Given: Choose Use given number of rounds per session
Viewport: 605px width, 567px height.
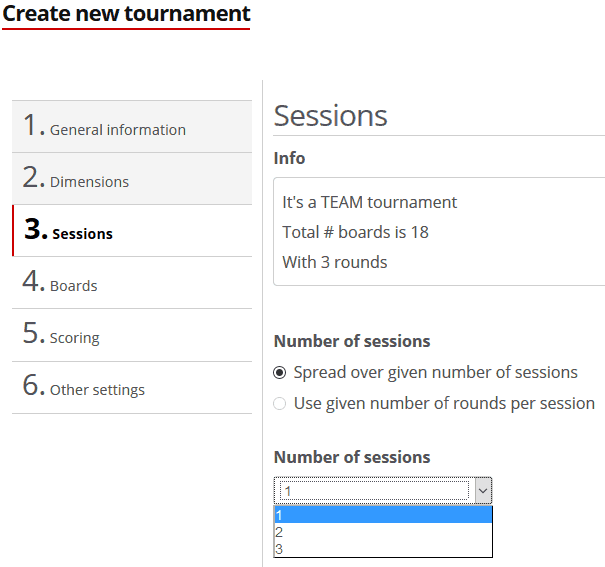Looking at the screenshot, I should 280,403.
